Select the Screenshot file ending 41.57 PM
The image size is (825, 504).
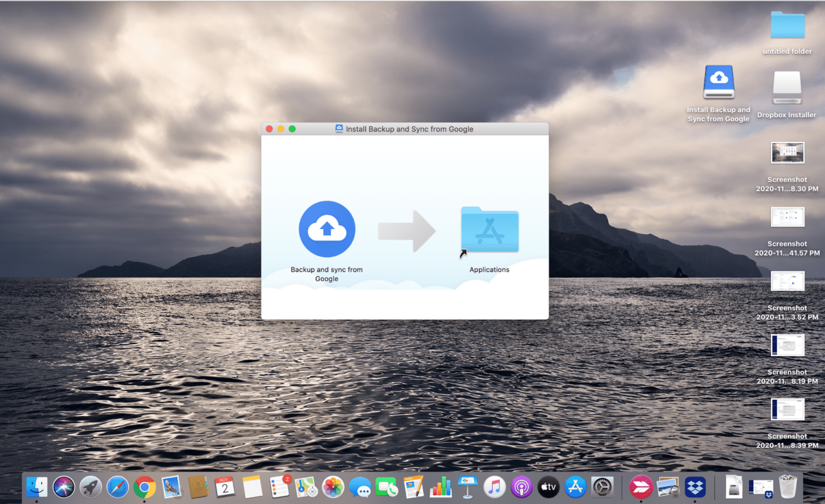(787, 217)
